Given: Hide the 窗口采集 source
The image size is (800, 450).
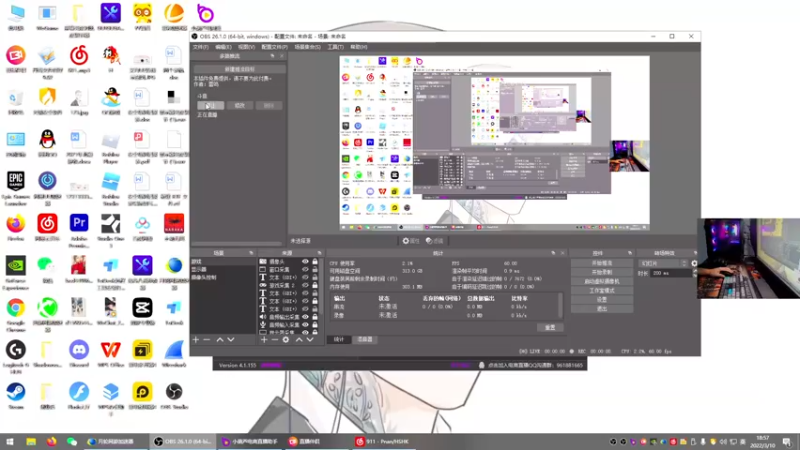Looking at the screenshot, I should point(305,269).
